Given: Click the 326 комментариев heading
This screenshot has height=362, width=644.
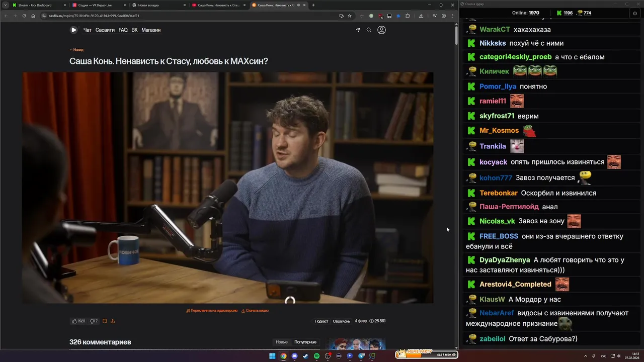Looking at the screenshot, I should coord(100,342).
